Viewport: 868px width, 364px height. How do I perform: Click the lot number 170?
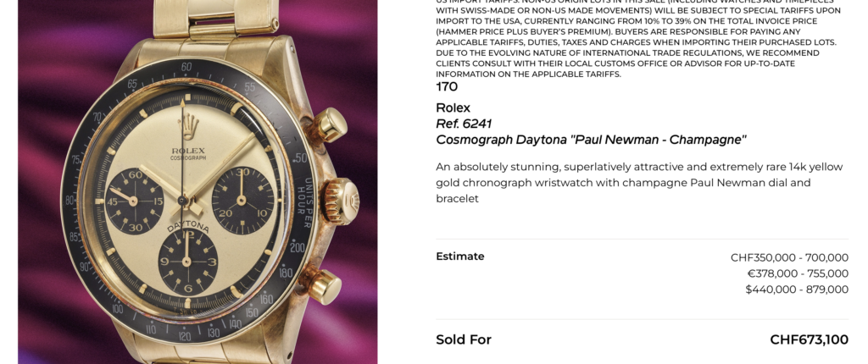[x=447, y=86]
